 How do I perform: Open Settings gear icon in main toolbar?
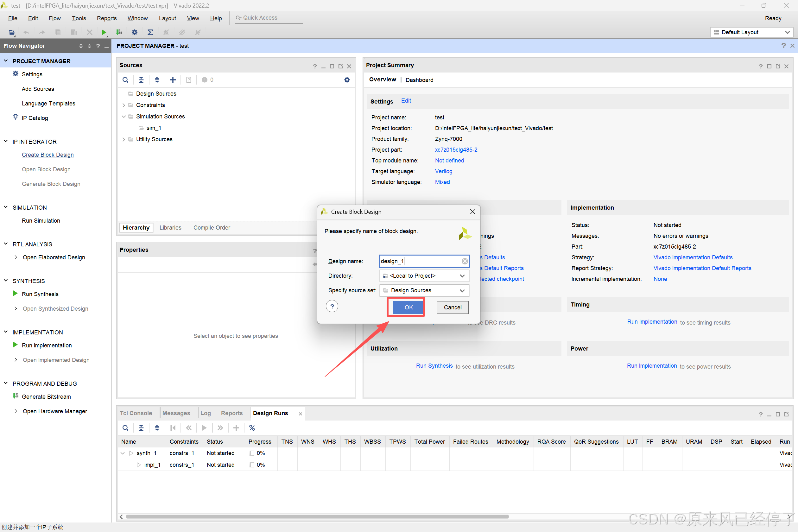click(x=134, y=32)
